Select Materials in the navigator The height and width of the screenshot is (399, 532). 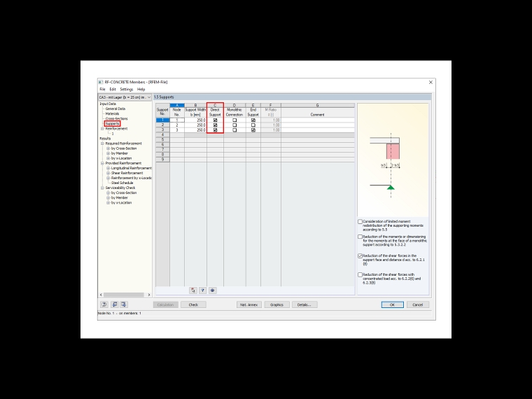click(112, 114)
